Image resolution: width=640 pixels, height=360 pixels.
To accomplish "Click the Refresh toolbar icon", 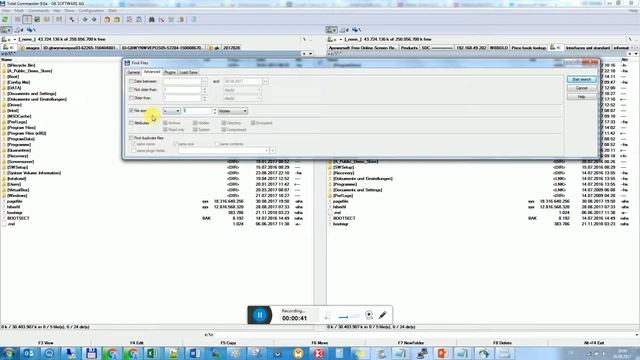I will click(5, 19).
